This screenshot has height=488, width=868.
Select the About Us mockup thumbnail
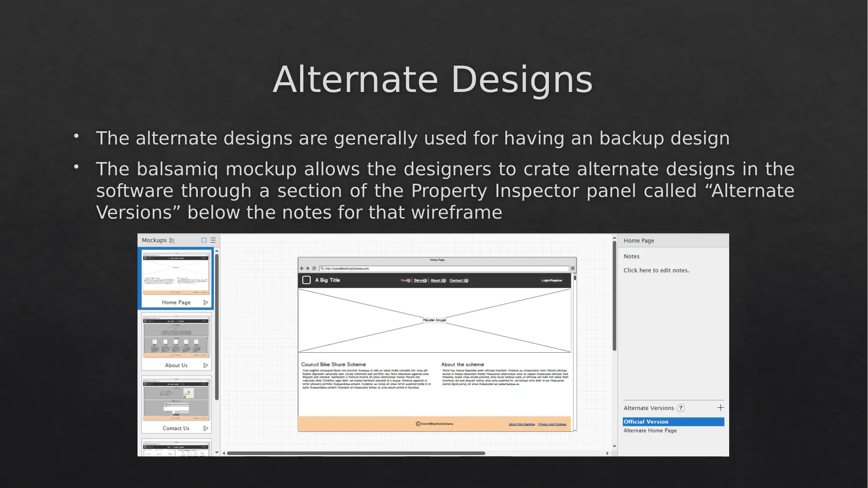tap(176, 341)
